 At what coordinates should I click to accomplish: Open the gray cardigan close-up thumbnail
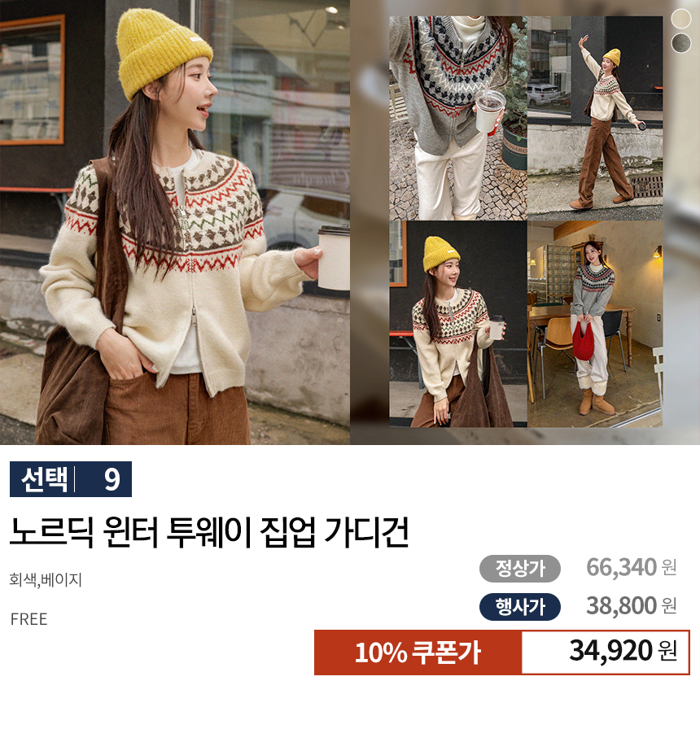tap(458, 118)
